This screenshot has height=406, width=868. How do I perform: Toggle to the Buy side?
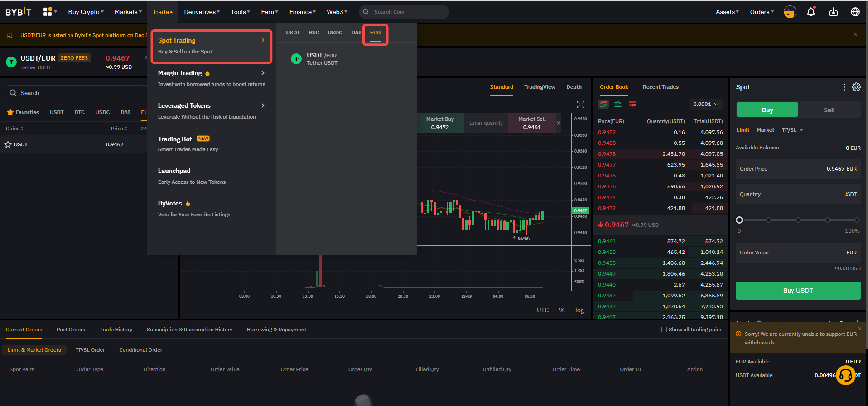(767, 110)
